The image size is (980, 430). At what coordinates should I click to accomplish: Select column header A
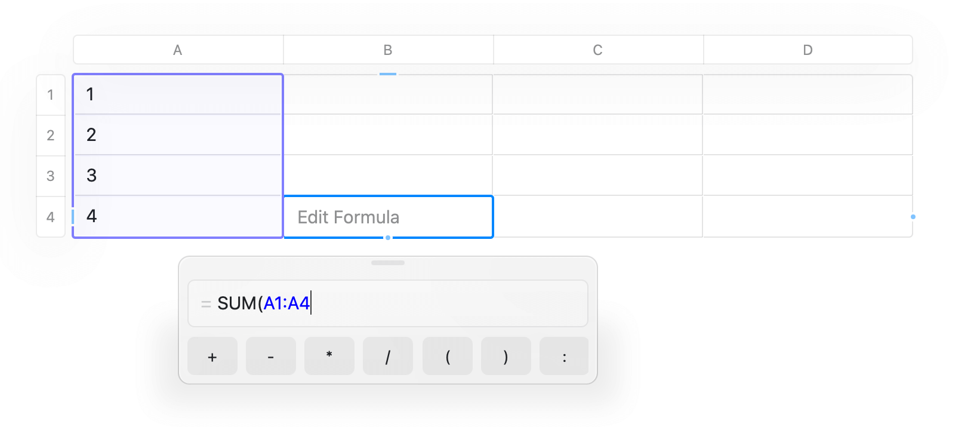(x=177, y=50)
